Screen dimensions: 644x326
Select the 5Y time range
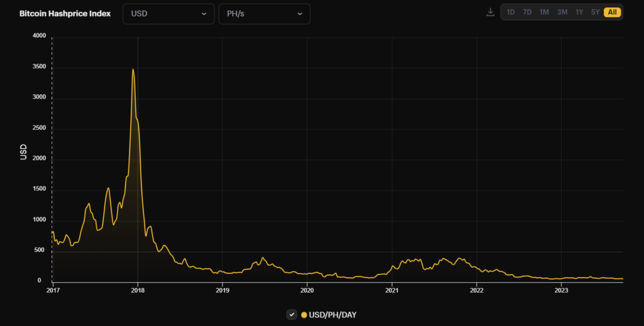pos(595,13)
